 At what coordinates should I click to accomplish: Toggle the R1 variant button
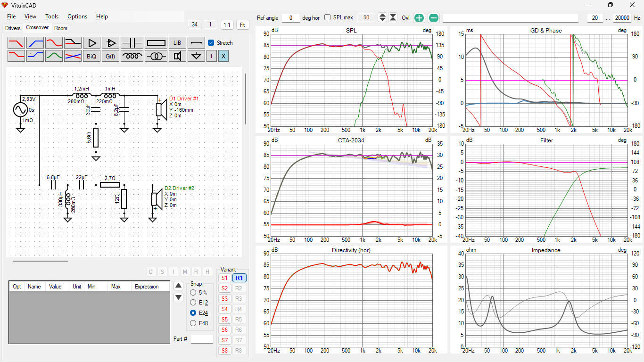[x=239, y=278]
